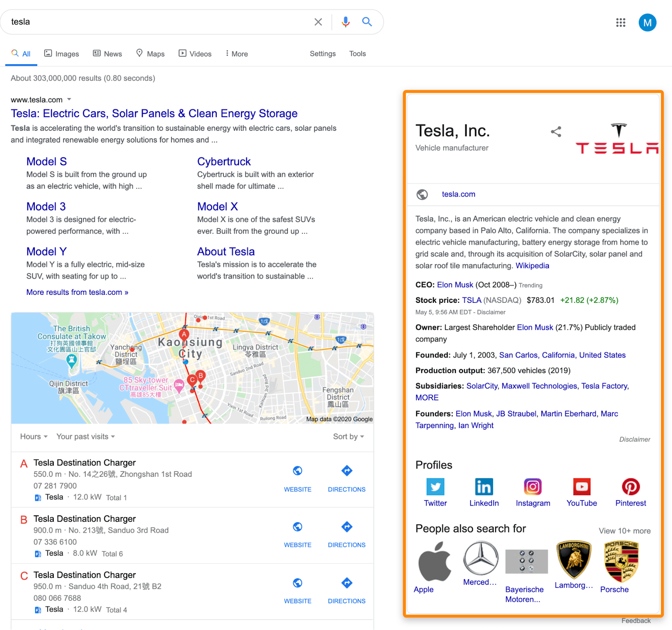Click View 10+ more related searches
Viewport: 672px width, 630px height.
[x=625, y=531]
